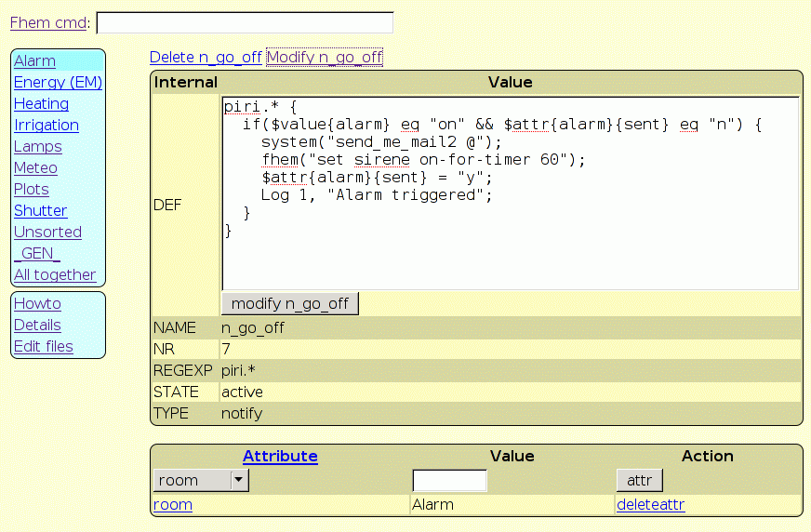Go to the Heating room

click(x=41, y=103)
